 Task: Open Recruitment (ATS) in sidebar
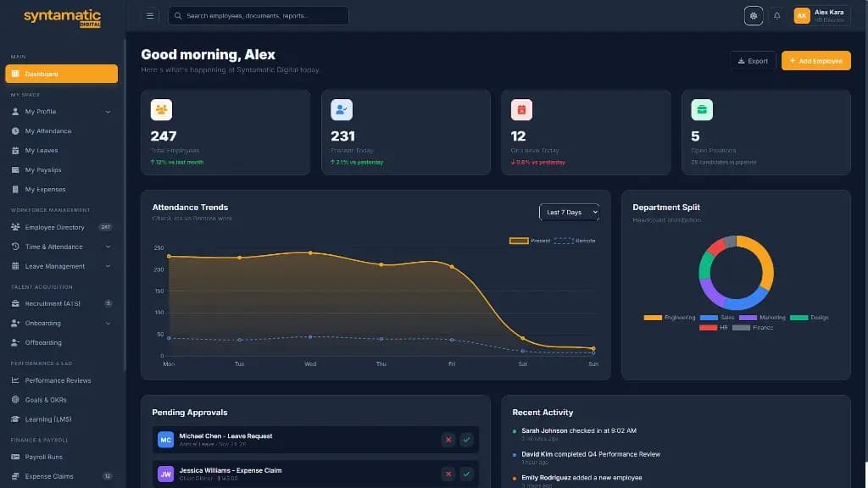(61, 304)
